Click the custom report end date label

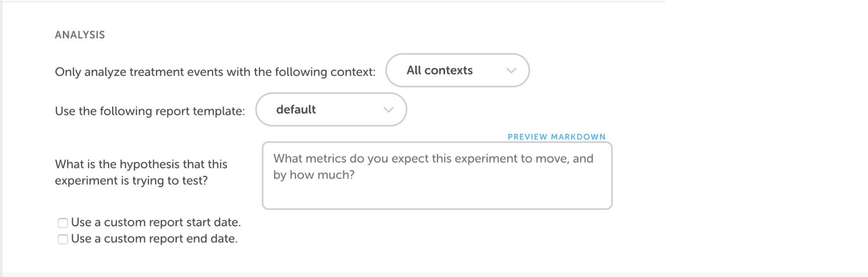click(x=154, y=238)
